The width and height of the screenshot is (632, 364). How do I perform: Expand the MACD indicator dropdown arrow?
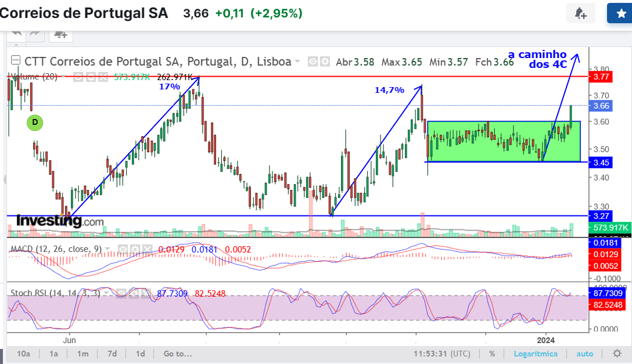107,249
